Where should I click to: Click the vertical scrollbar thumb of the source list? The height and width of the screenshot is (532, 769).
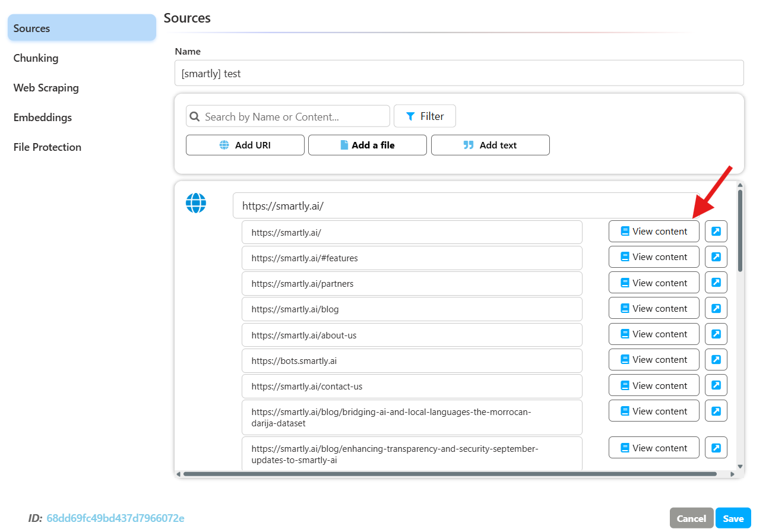click(740, 230)
